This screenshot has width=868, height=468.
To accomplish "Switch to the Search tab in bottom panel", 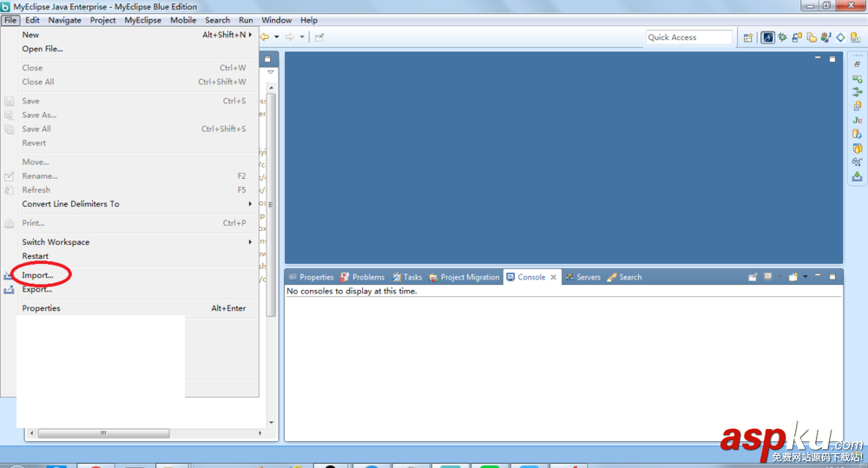I will tap(624, 277).
